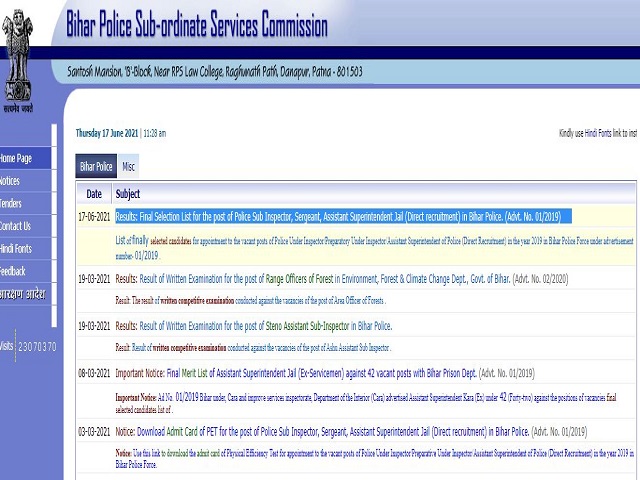This screenshot has width=640, height=480.
Task: Open Final Merit List of Assistant Superintendent Jail
Action: coord(325,373)
